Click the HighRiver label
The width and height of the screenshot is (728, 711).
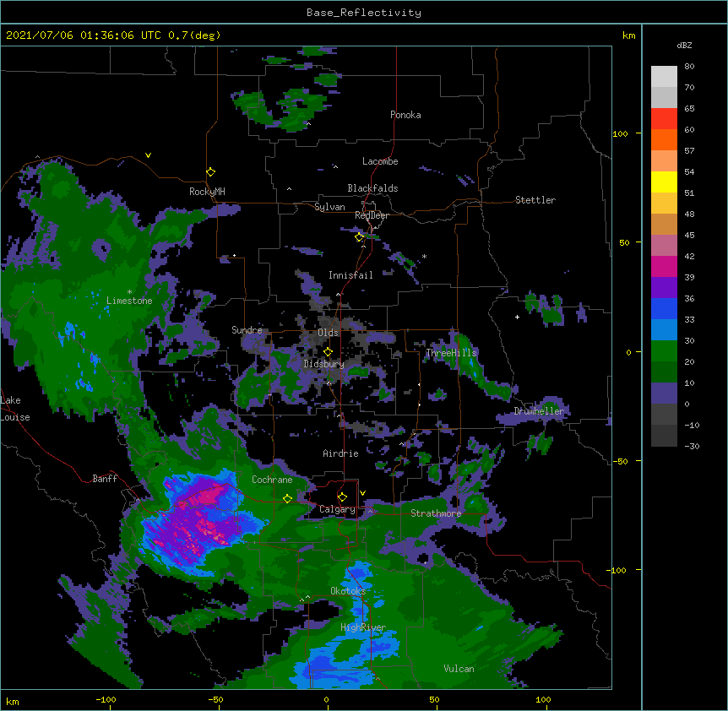[x=363, y=627]
